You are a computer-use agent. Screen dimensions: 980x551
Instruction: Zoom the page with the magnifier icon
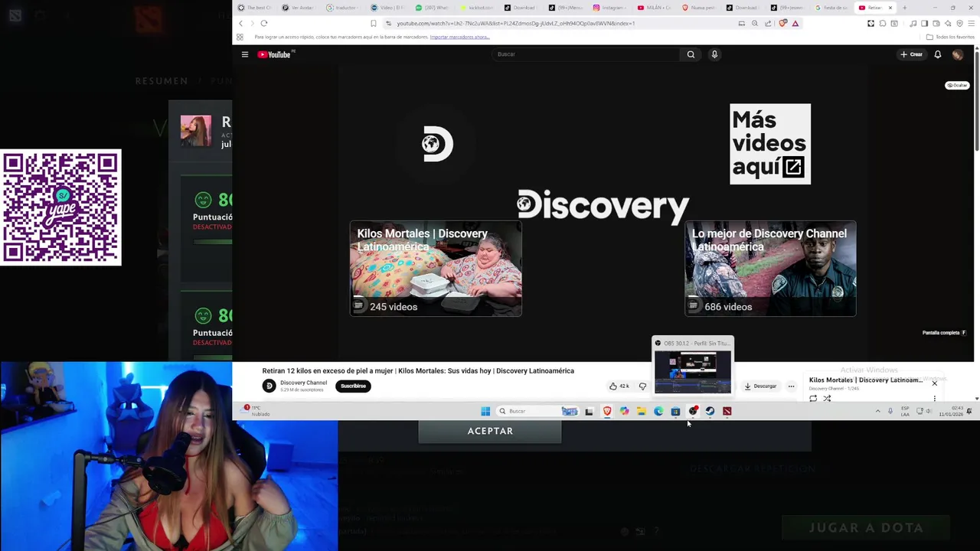coord(755,23)
